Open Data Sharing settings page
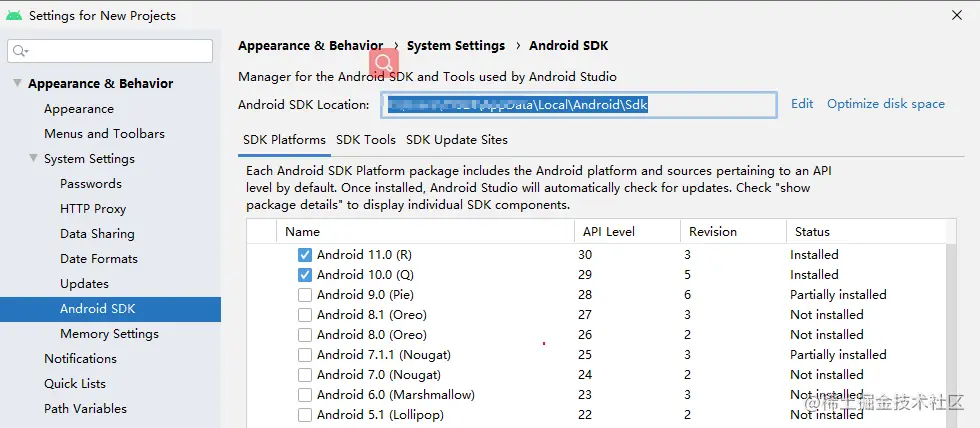This screenshot has width=980, height=428. click(97, 234)
